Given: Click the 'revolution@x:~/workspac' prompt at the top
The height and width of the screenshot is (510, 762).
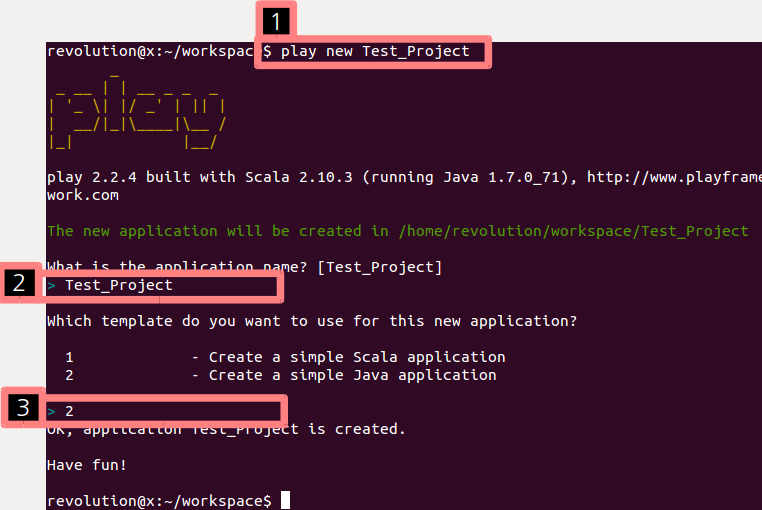Looking at the screenshot, I should pyautogui.click(x=150, y=52).
